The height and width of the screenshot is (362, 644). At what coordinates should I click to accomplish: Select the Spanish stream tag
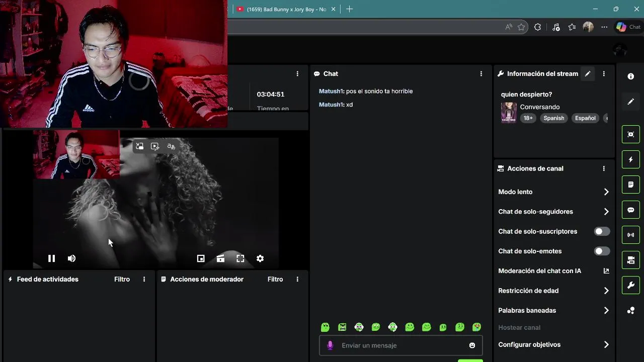tap(554, 118)
